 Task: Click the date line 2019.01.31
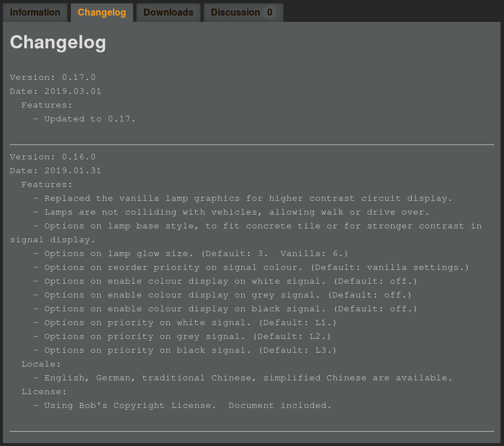[x=55, y=171]
